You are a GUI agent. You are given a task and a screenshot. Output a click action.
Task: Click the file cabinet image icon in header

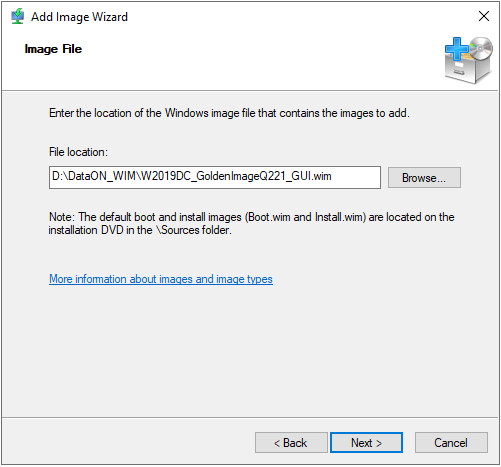[469, 60]
